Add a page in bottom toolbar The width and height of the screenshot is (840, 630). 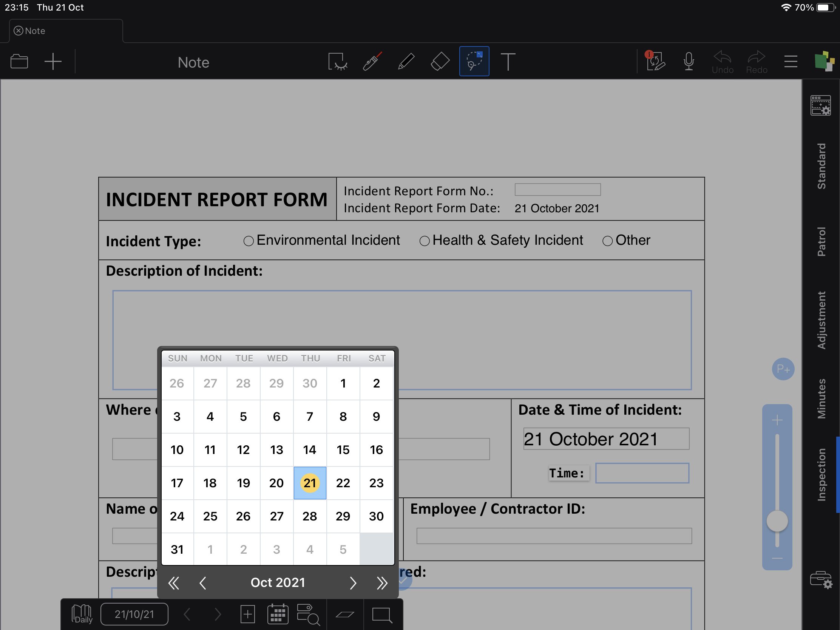pos(247,615)
